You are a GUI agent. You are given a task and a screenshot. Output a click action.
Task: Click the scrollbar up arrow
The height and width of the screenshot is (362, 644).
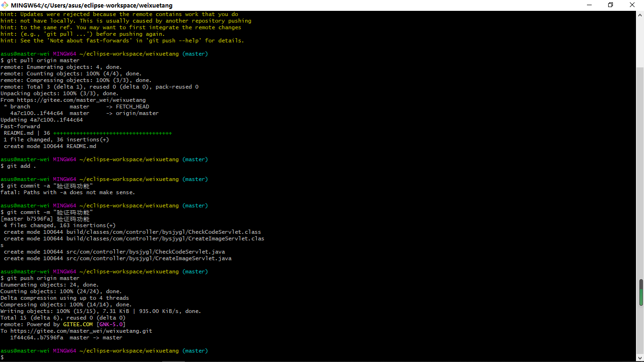[x=640, y=15]
